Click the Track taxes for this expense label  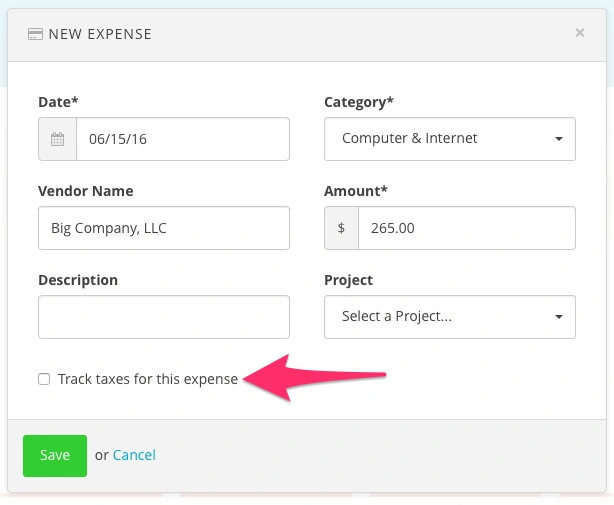tap(148, 379)
